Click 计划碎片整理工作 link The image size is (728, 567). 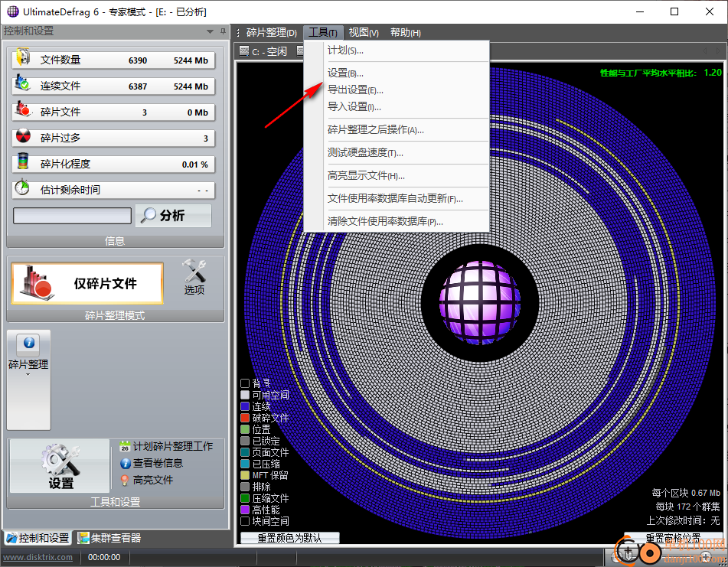tap(173, 446)
